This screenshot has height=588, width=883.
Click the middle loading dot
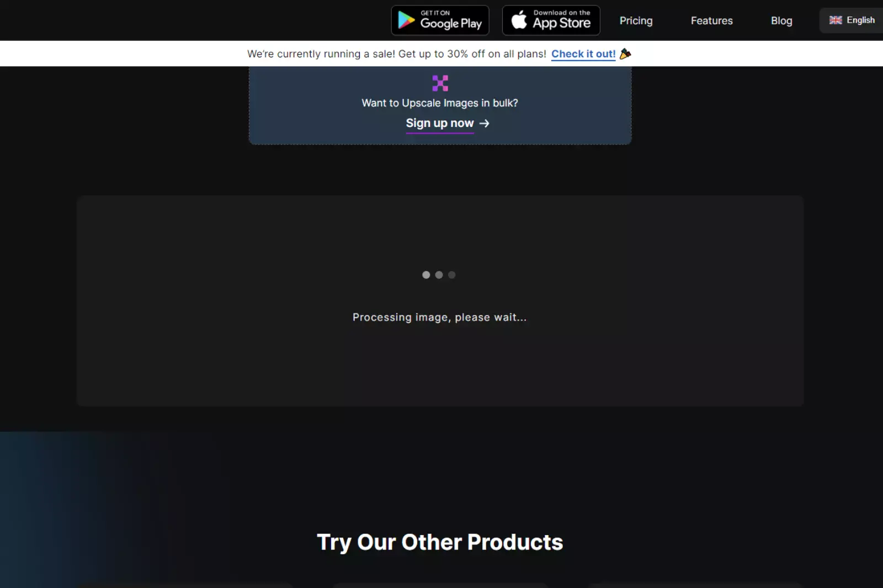pyautogui.click(x=439, y=275)
